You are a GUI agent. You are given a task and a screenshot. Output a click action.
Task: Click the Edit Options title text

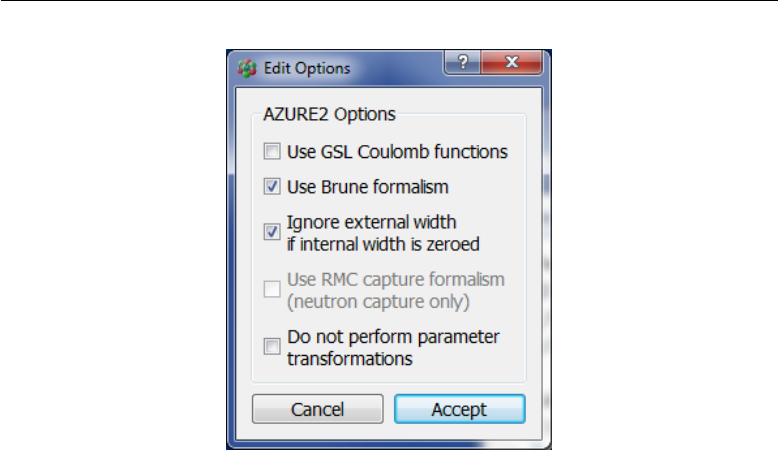[307, 68]
